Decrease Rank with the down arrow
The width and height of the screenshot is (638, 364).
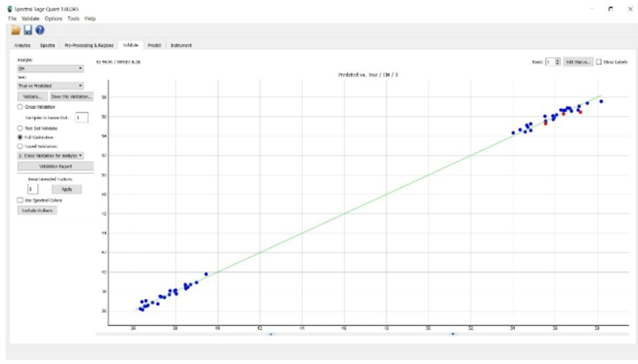[558, 64]
